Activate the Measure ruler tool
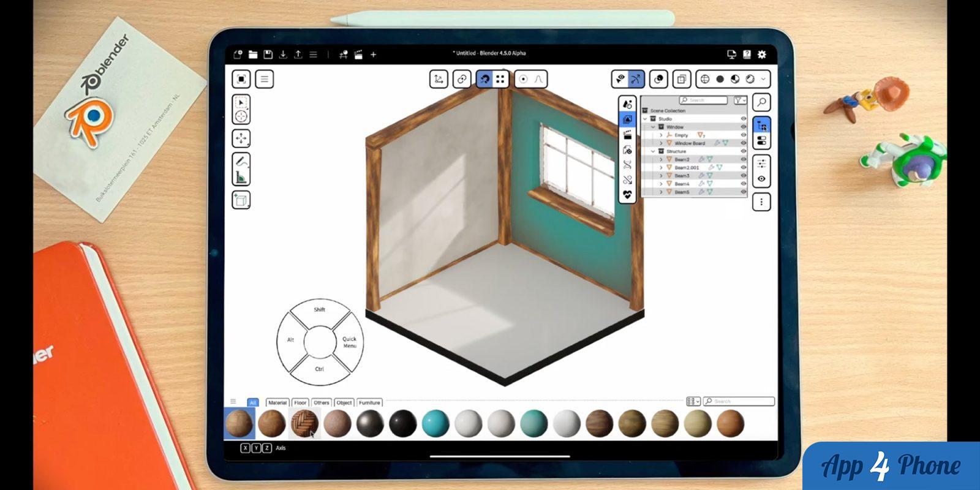Viewport: 980px width, 490px height. pos(242,178)
